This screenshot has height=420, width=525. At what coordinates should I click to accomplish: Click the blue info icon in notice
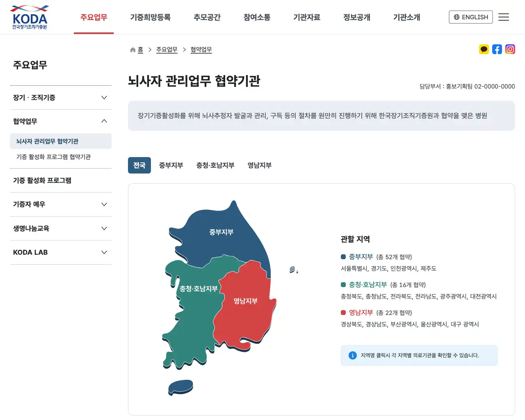pos(352,355)
